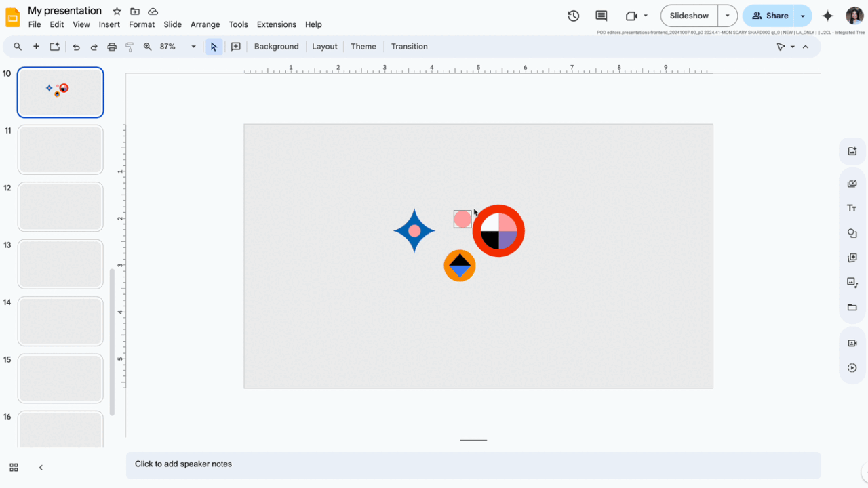The image size is (868, 488).
Task: Open the Arrange menu
Action: (x=205, y=24)
